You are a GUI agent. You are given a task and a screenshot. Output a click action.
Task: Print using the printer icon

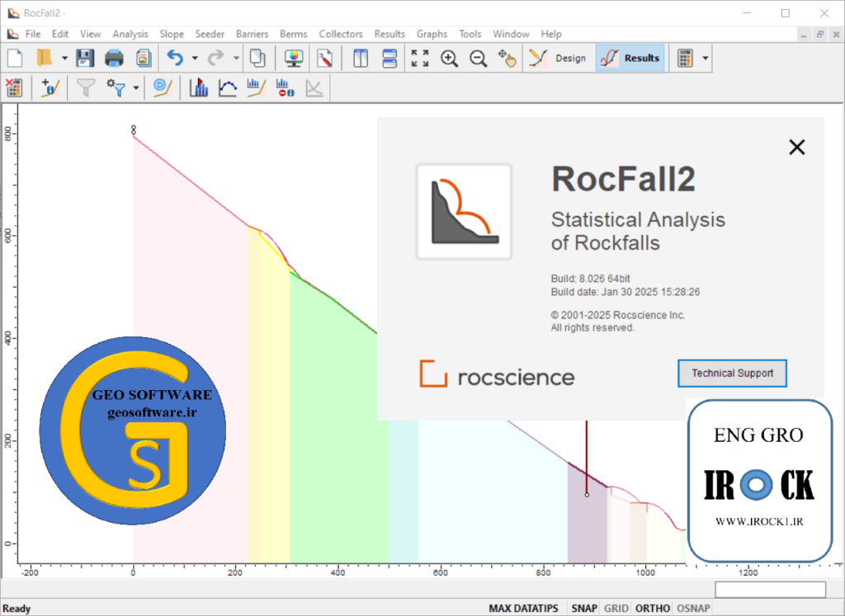(x=114, y=58)
